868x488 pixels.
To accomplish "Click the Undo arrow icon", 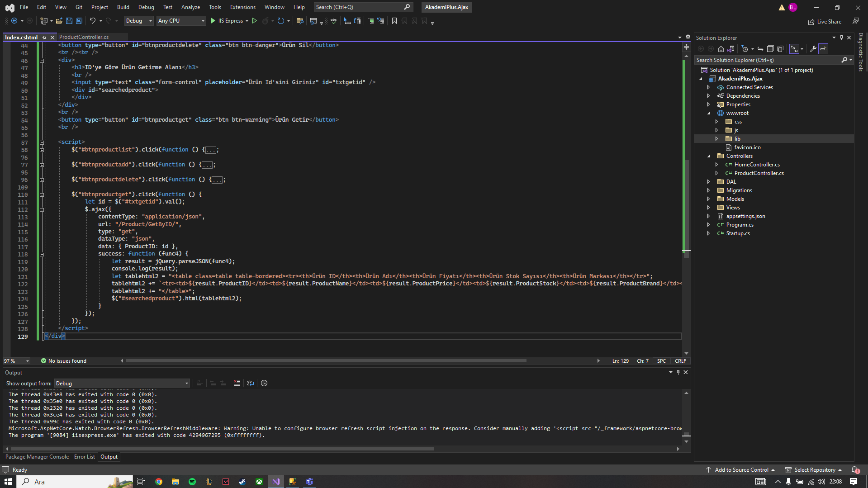I will click(92, 21).
